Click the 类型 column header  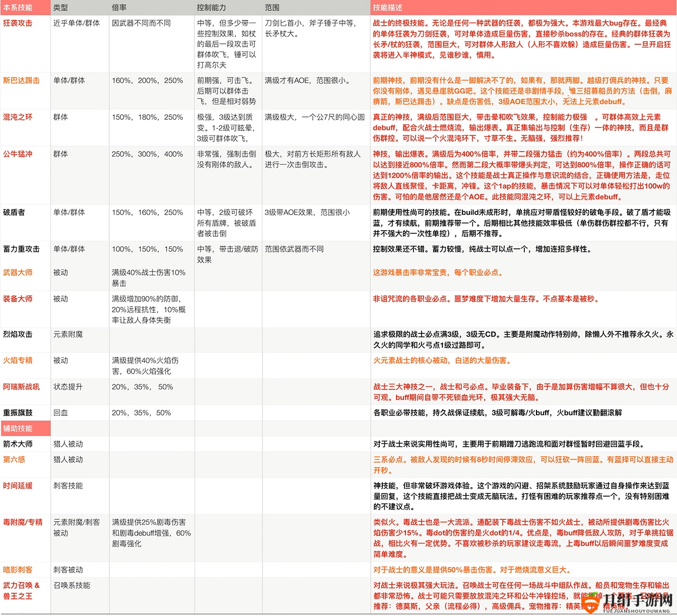[80, 8]
